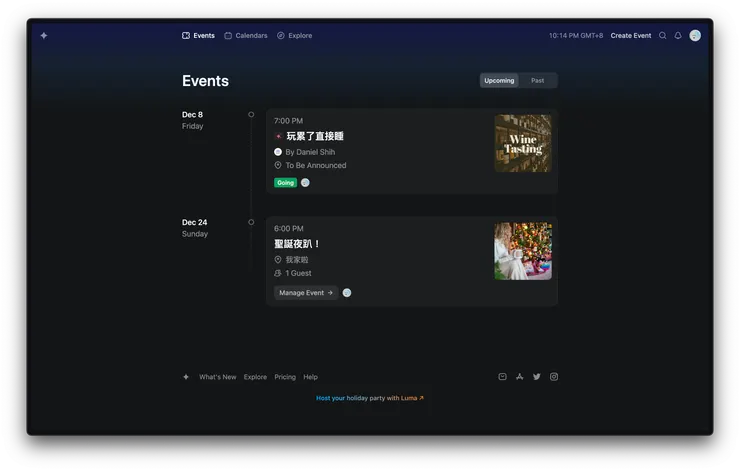Click the Luma star logo in header

pos(44,35)
